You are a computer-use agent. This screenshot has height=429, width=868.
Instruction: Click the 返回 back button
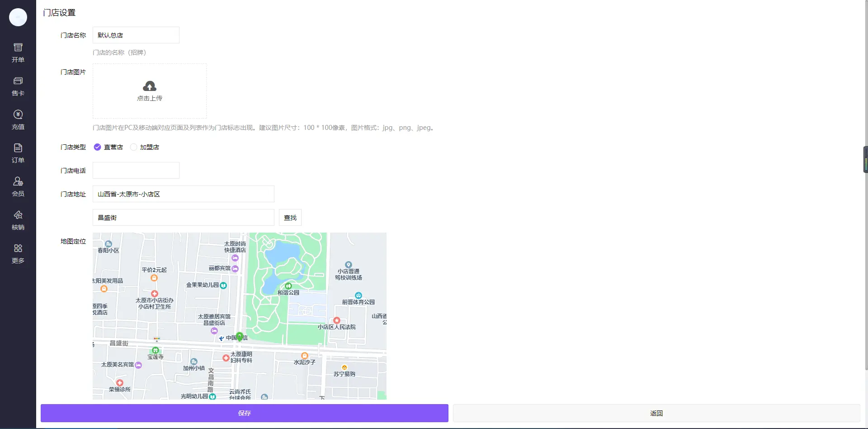[x=656, y=413]
